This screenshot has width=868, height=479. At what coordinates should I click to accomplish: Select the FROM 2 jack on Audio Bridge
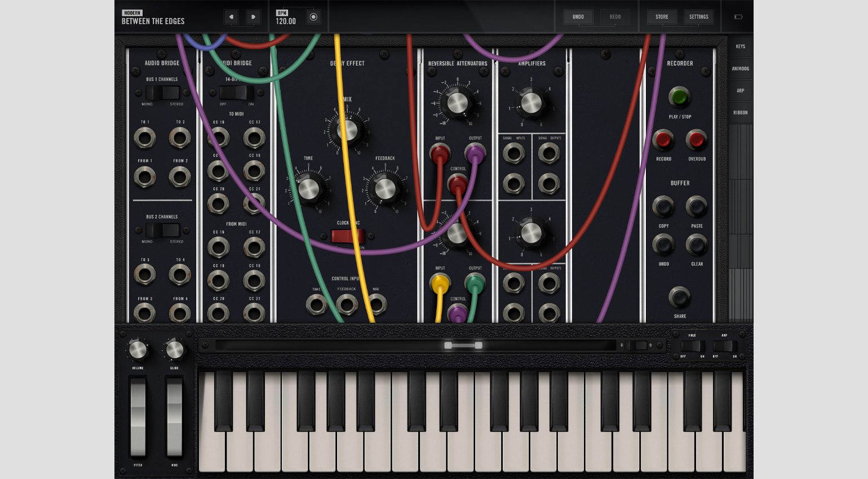coord(180,177)
